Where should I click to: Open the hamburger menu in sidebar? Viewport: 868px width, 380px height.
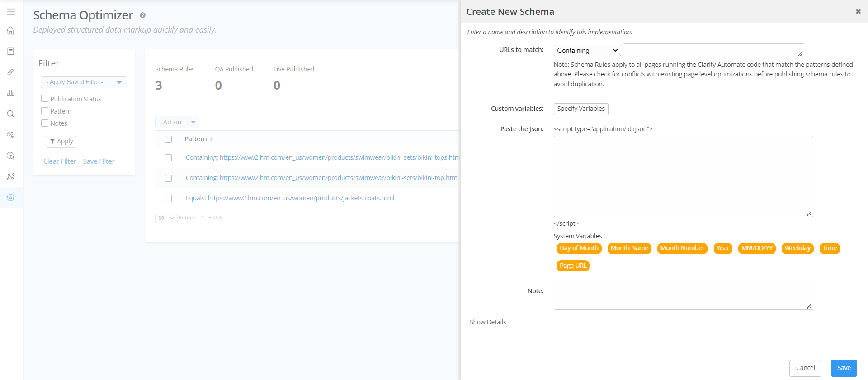pos(11,12)
